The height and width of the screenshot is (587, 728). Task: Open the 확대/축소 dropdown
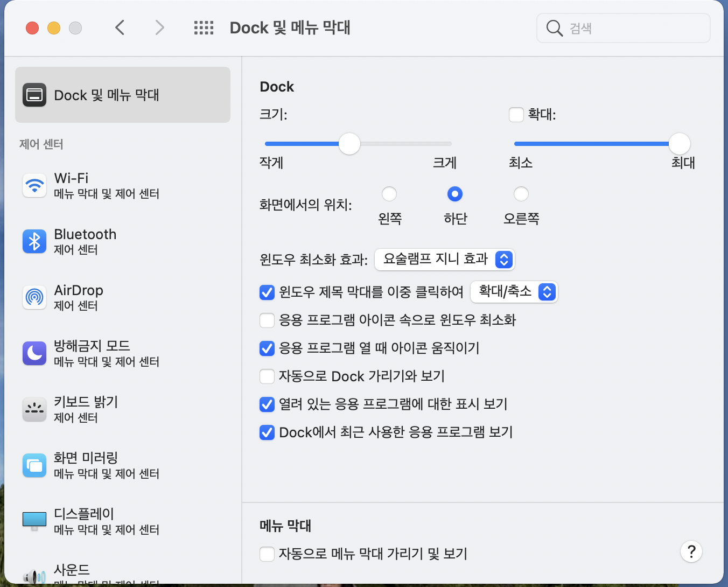(514, 292)
